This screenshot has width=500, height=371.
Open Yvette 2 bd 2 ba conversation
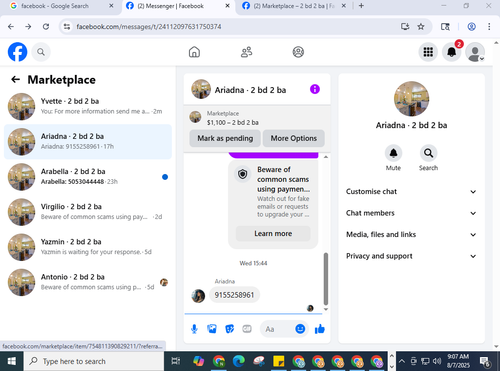[x=88, y=107]
